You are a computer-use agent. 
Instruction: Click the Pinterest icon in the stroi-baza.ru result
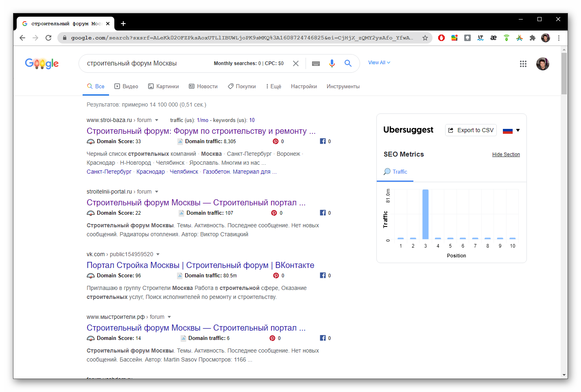pyautogui.click(x=275, y=142)
